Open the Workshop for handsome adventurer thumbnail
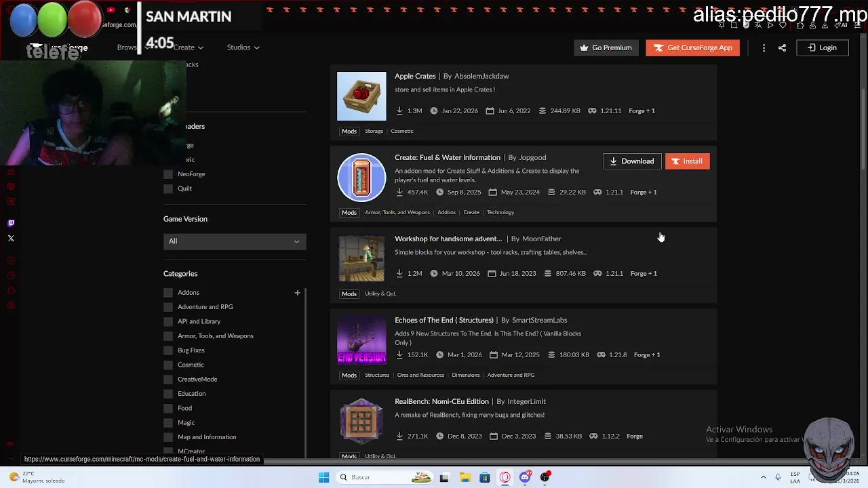This screenshot has height=488, width=868. (361, 259)
